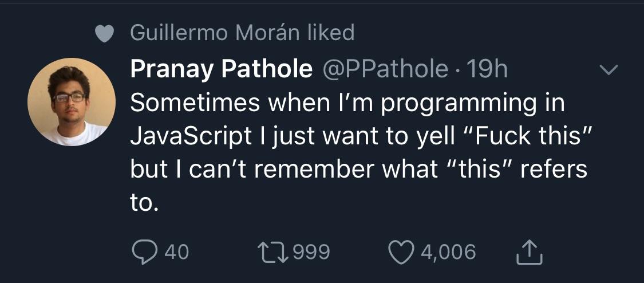Click the reply speech bubble icon
Viewport: 644px width, 283px height.
tap(145, 253)
